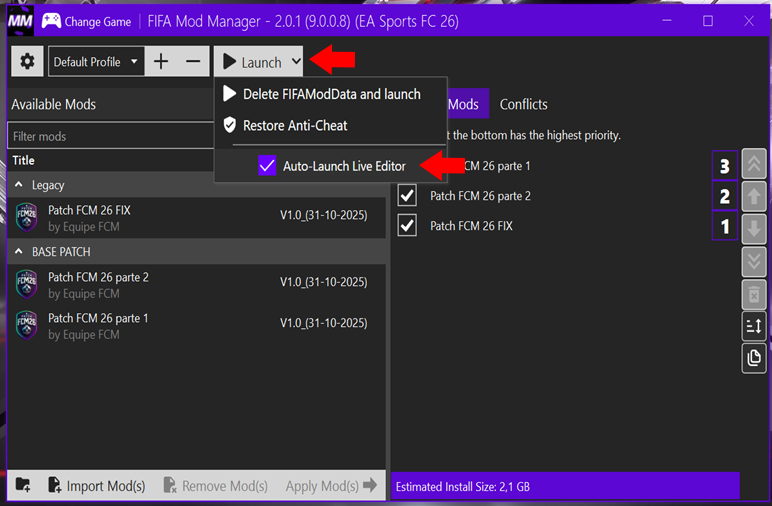This screenshot has width=772, height=506.
Task: Open the Default Profile dropdown
Action: click(96, 62)
